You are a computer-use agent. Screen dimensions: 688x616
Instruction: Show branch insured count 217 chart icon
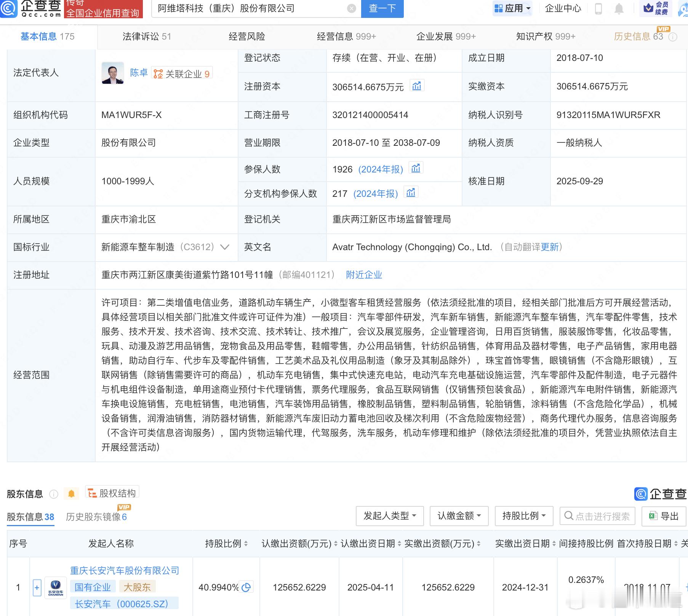411,193
